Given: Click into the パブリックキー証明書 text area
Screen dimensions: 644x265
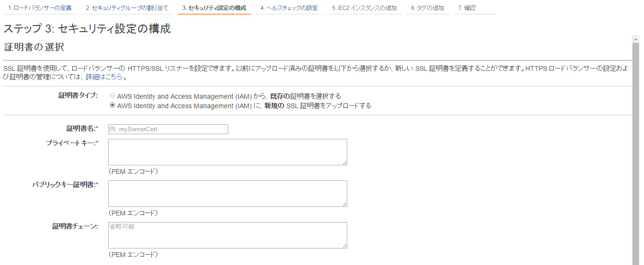Looking at the screenshot, I should (228, 194).
